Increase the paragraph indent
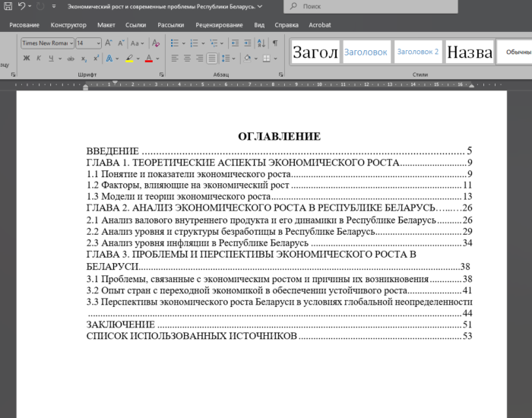Image resolution: width=532 pixels, height=418 pixels. (248, 43)
